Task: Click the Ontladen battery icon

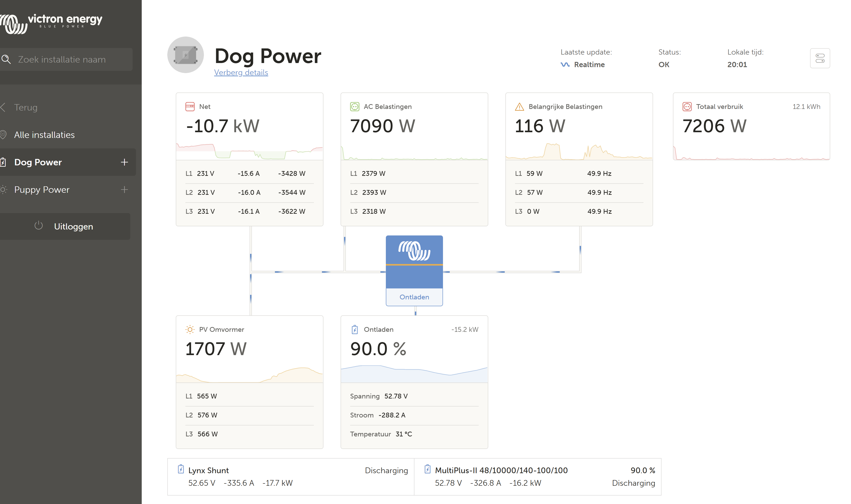Action: pos(355,330)
